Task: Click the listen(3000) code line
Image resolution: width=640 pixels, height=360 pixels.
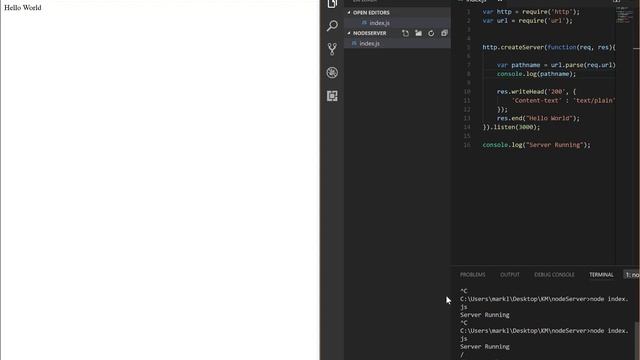Action: pyautogui.click(x=511, y=127)
